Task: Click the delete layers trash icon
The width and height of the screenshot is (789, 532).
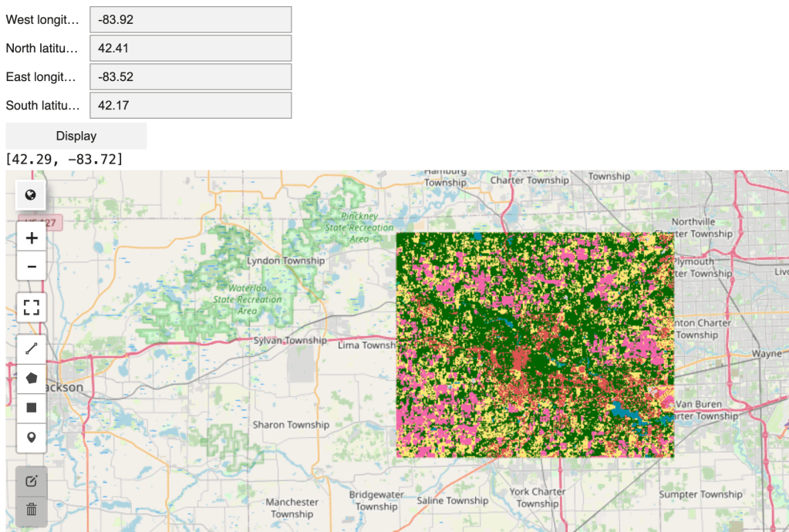Action: pos(32,509)
